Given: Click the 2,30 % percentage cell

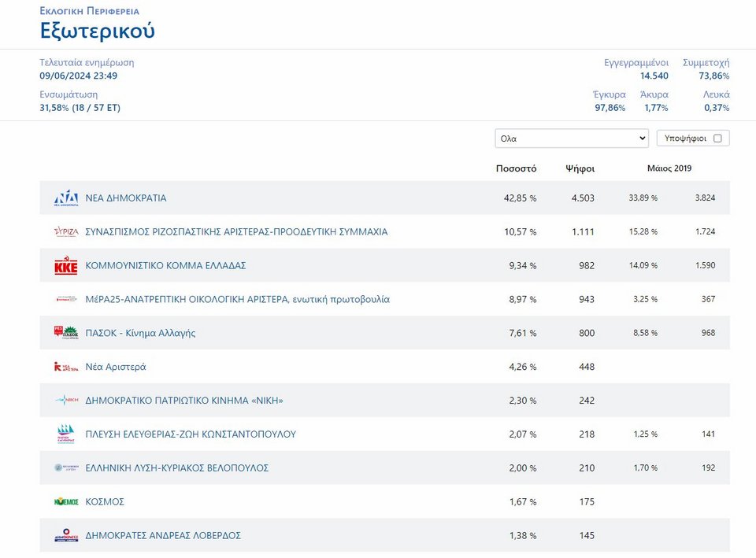Looking at the screenshot, I should click(523, 401).
